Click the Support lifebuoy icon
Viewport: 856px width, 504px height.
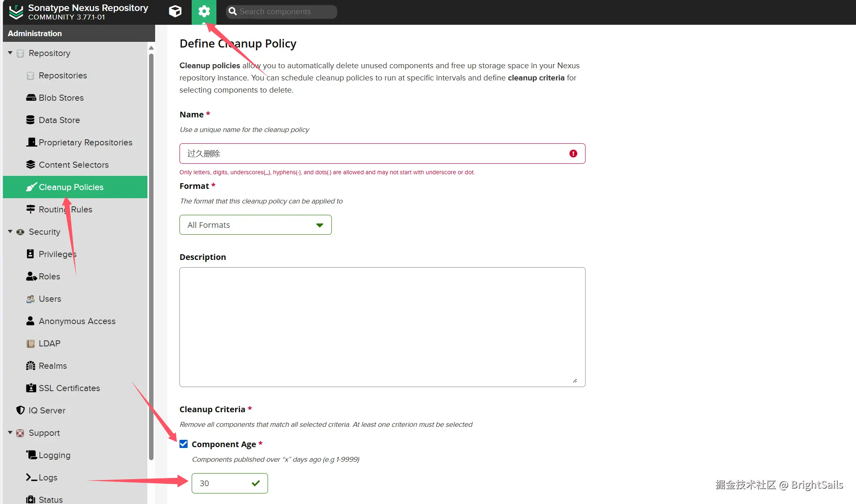pyautogui.click(x=20, y=433)
